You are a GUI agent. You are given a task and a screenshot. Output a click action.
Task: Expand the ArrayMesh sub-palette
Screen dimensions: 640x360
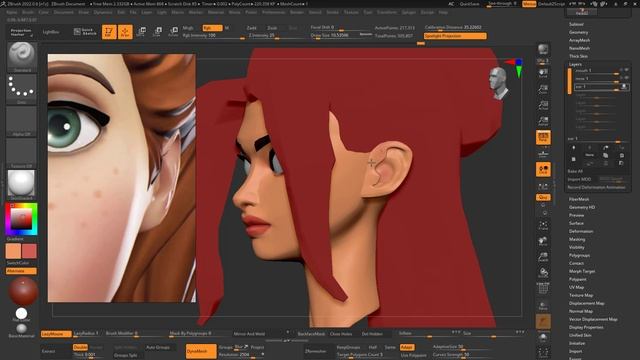pos(580,40)
